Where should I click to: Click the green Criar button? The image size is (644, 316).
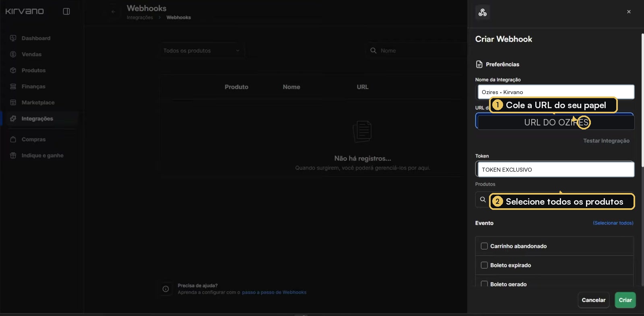(625, 300)
